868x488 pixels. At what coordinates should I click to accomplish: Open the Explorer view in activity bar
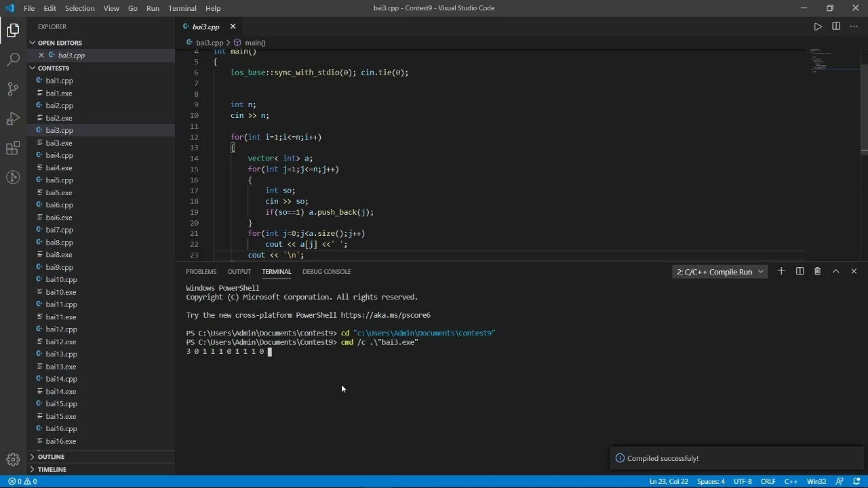(x=13, y=30)
